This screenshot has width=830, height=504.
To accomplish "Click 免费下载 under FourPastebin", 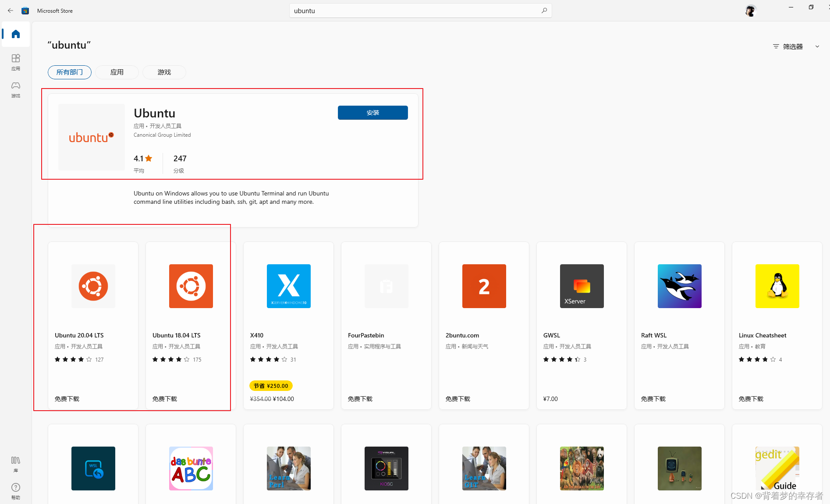I will pos(360,399).
